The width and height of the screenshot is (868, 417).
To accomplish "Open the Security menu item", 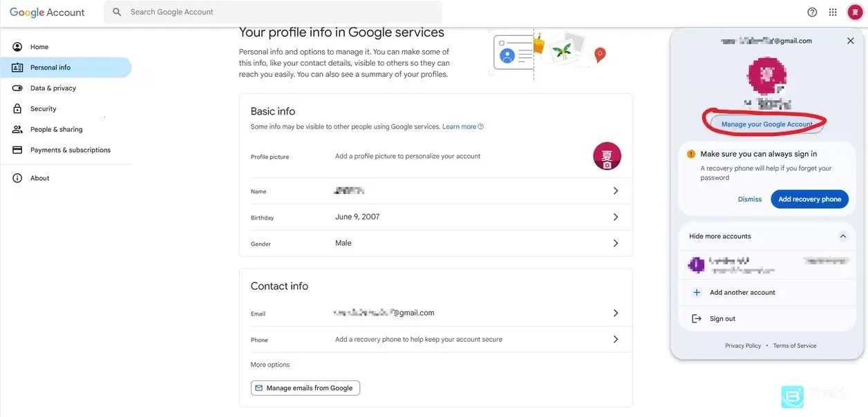I will pyautogui.click(x=43, y=109).
